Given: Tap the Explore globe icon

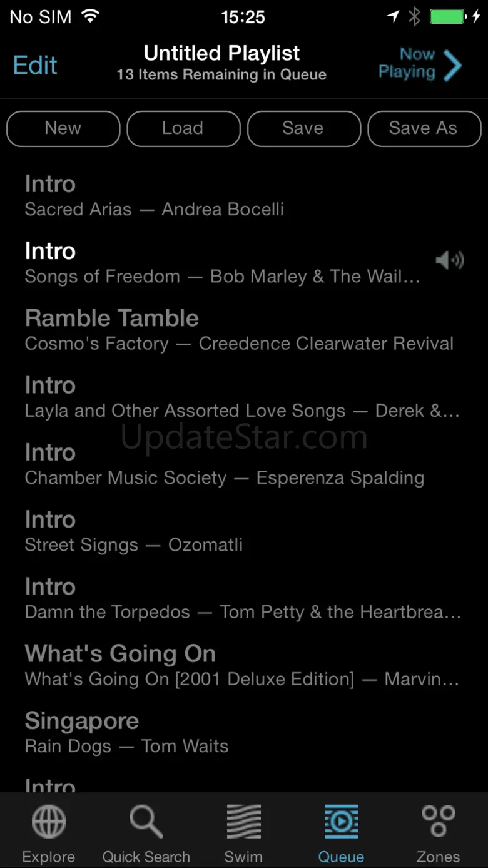Looking at the screenshot, I should 49,821.
